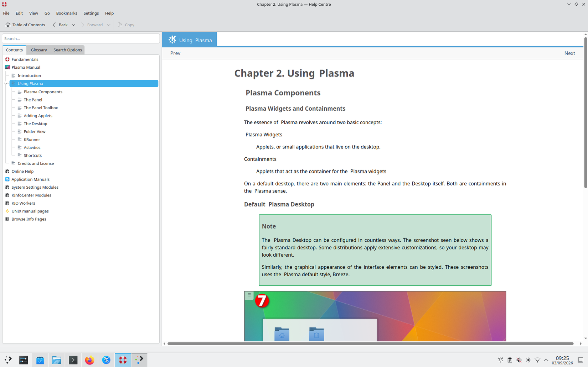Click the KIO Workers icon
The height and width of the screenshot is (367, 588).
click(7, 203)
